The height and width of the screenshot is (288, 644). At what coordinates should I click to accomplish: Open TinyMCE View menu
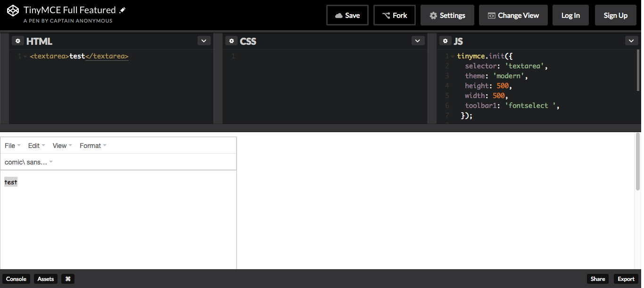(x=62, y=146)
